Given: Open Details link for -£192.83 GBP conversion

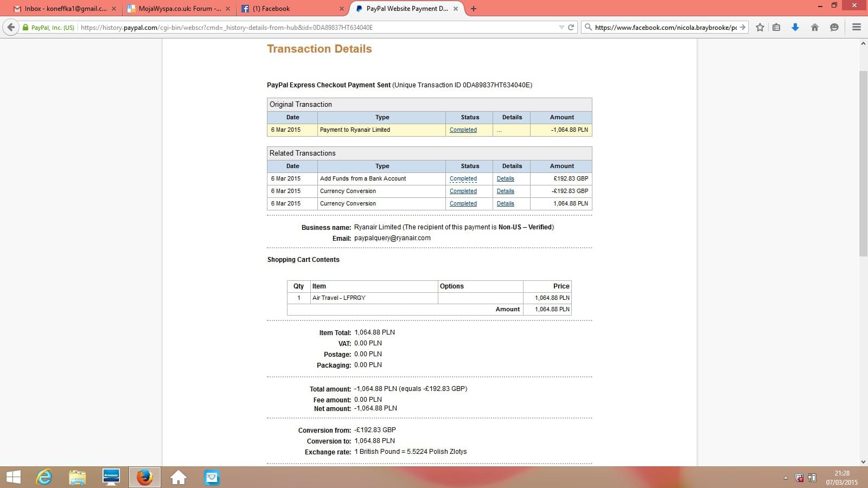Looking at the screenshot, I should click(x=505, y=191).
